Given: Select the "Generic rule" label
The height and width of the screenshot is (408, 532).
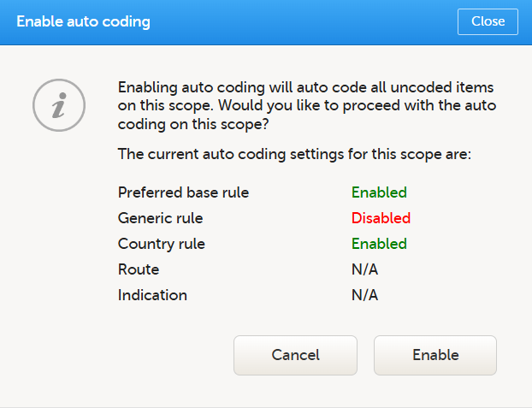Looking at the screenshot, I should [159, 218].
